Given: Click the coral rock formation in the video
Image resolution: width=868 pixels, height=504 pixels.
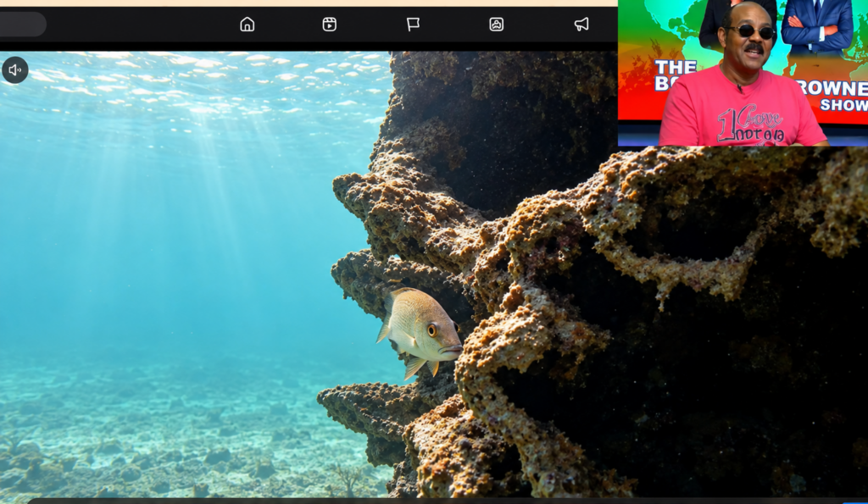Looking at the screenshot, I should point(598,310).
